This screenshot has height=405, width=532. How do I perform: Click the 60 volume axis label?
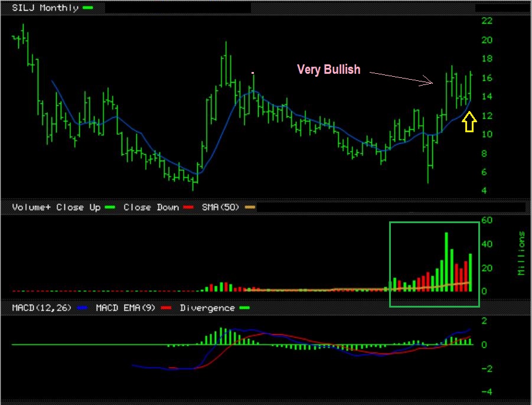click(487, 220)
